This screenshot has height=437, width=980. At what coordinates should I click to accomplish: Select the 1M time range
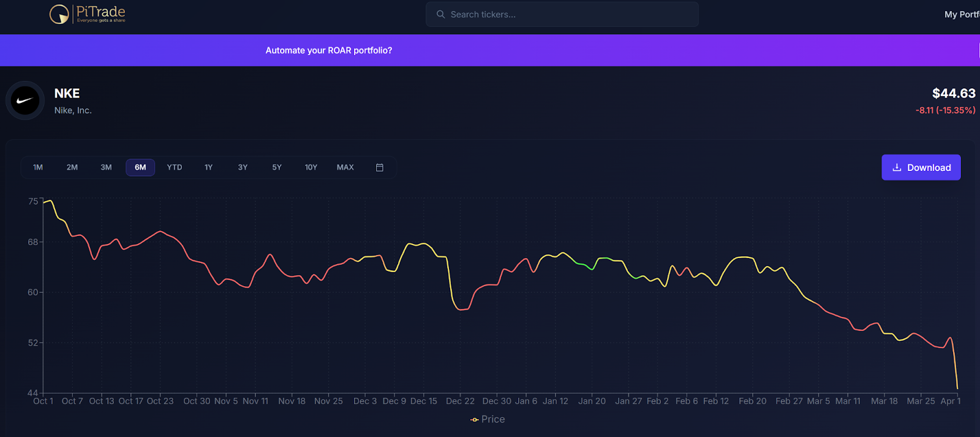click(38, 167)
